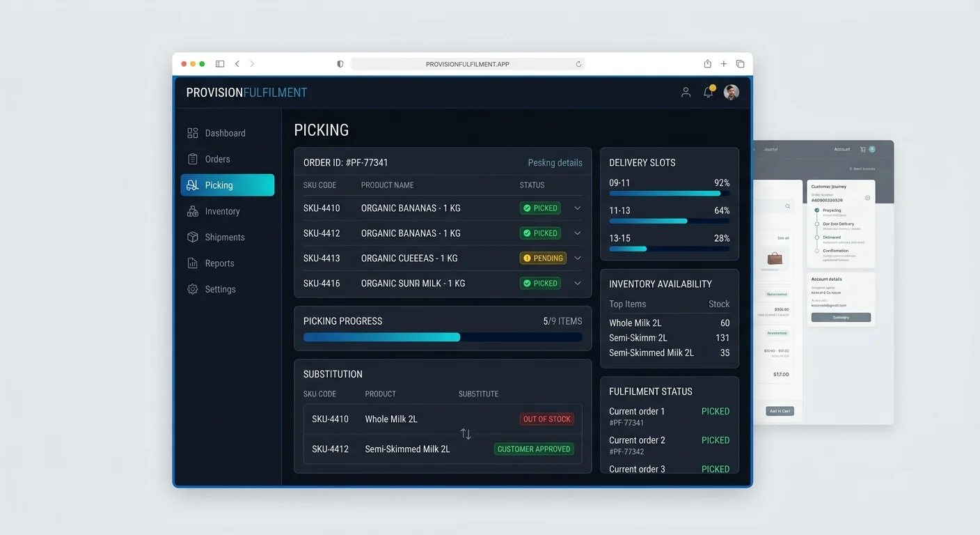Screen dimensions: 980x535
Task: Click Summary button in background window
Action: [841, 318]
